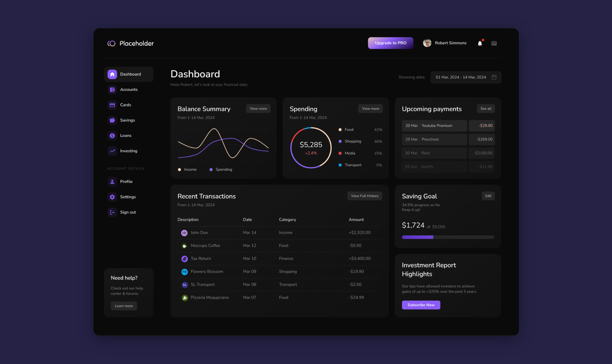Screen dimensions: 612x364
Task: Click the Savings piggy bank icon
Action: click(112, 120)
